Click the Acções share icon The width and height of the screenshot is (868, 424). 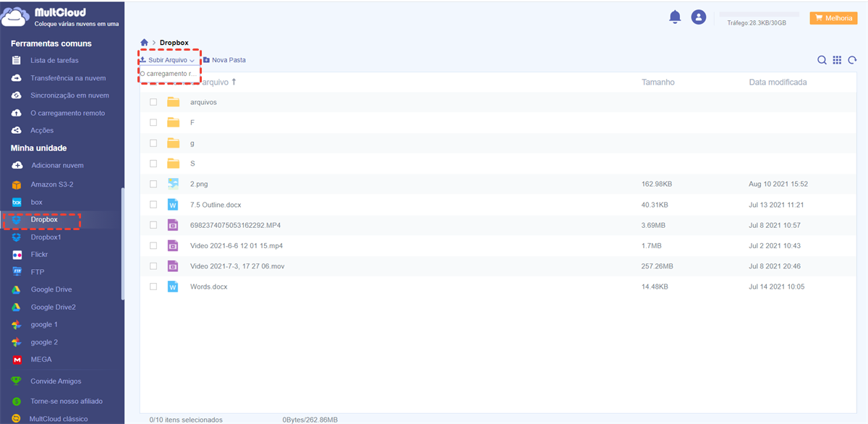tap(17, 130)
